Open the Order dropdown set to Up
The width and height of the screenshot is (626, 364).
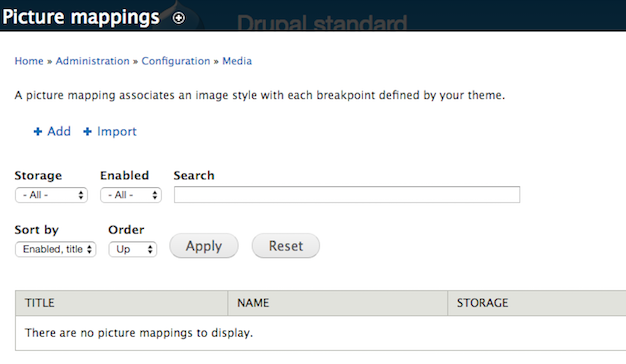point(133,249)
